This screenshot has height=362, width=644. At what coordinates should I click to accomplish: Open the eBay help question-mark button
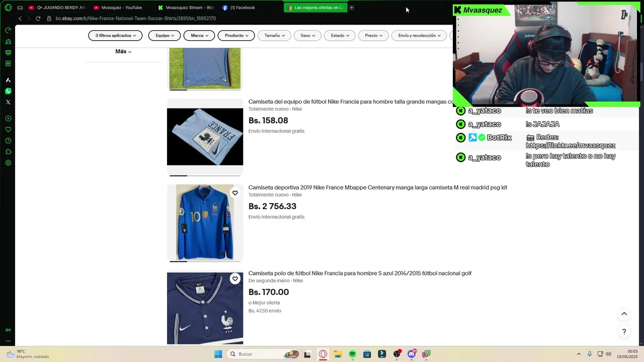pyautogui.click(x=624, y=332)
